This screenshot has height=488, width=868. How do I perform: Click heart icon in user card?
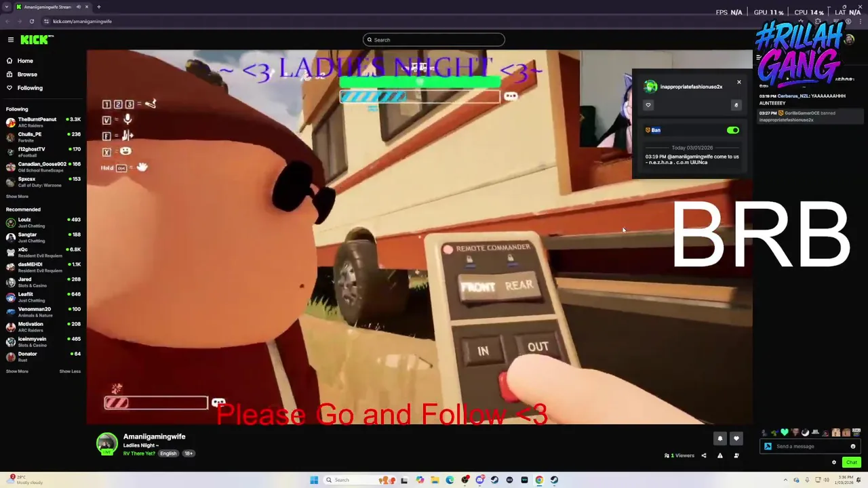click(648, 105)
